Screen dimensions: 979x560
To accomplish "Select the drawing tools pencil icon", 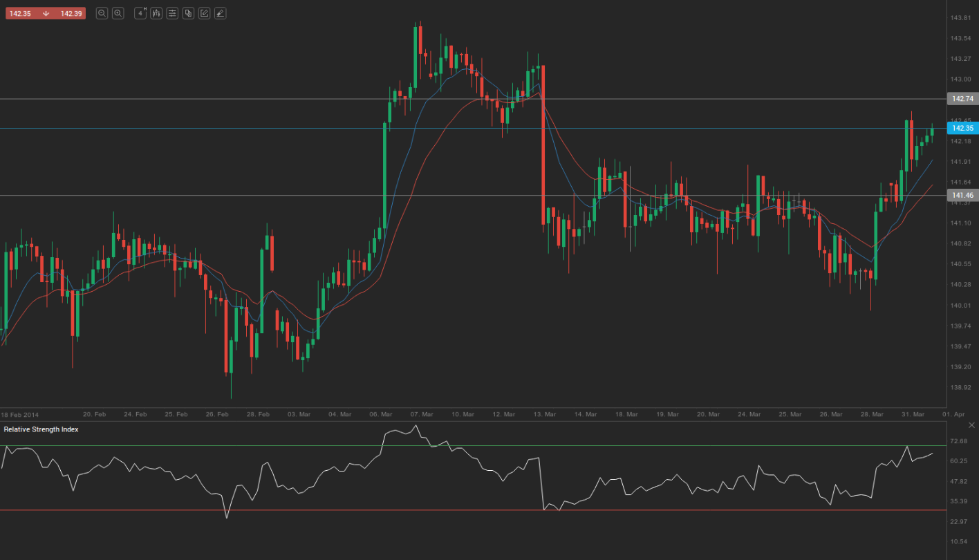I will 204,13.
